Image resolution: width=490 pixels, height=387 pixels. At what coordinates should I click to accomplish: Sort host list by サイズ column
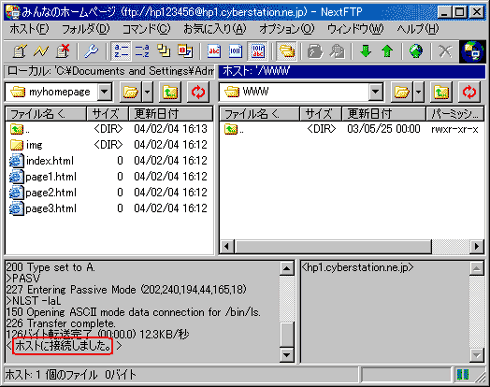pos(321,114)
